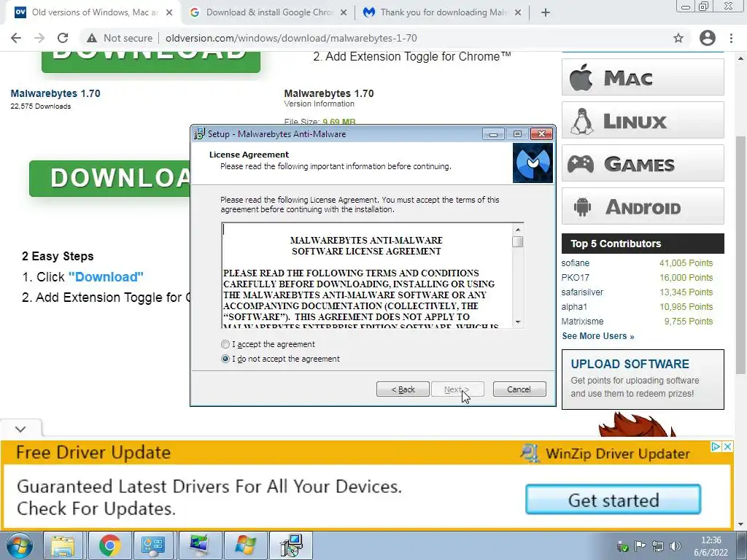Click the Malwarebytes 1.70 title link

pyautogui.click(x=55, y=93)
